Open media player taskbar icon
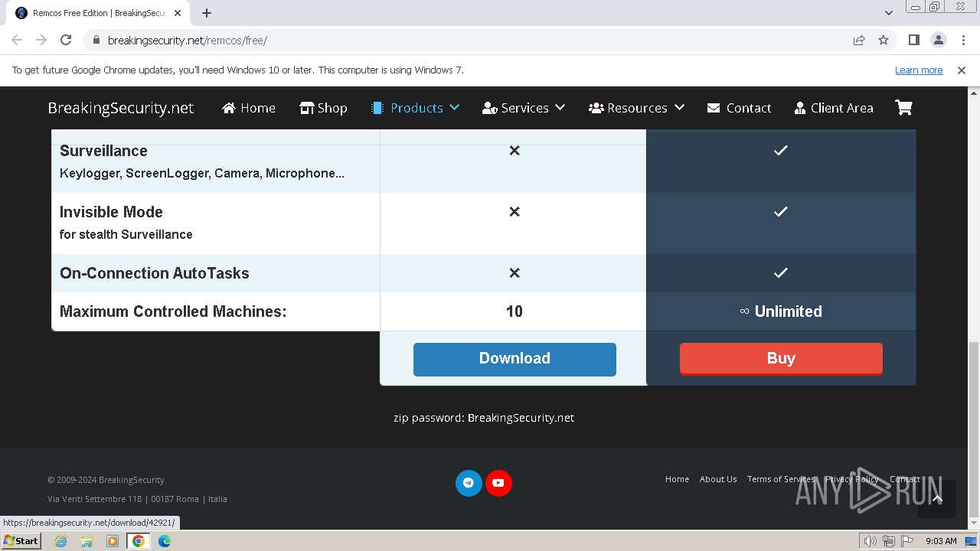The width and height of the screenshot is (980, 551). [113, 541]
